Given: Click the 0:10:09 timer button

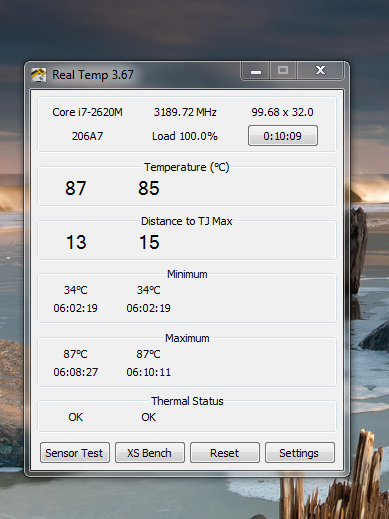Looking at the screenshot, I should pos(283,136).
